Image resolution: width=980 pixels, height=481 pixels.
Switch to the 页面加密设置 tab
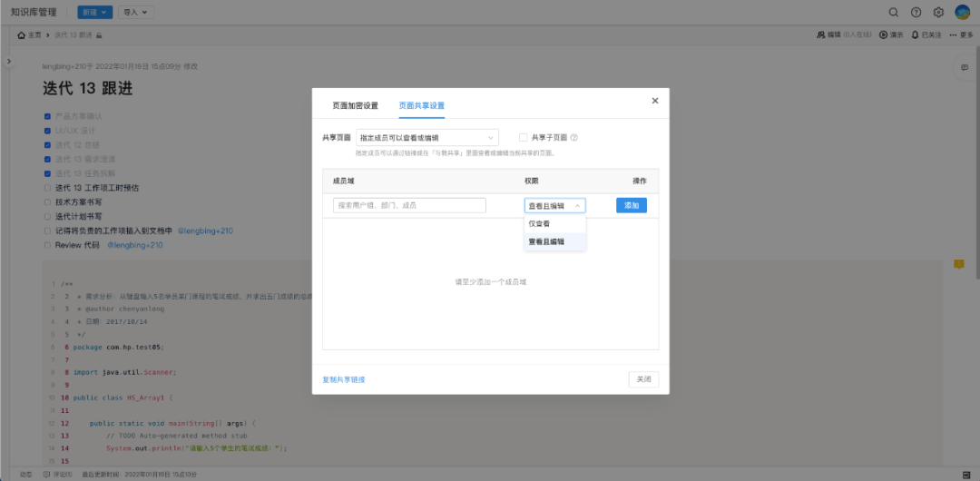[x=355, y=105]
